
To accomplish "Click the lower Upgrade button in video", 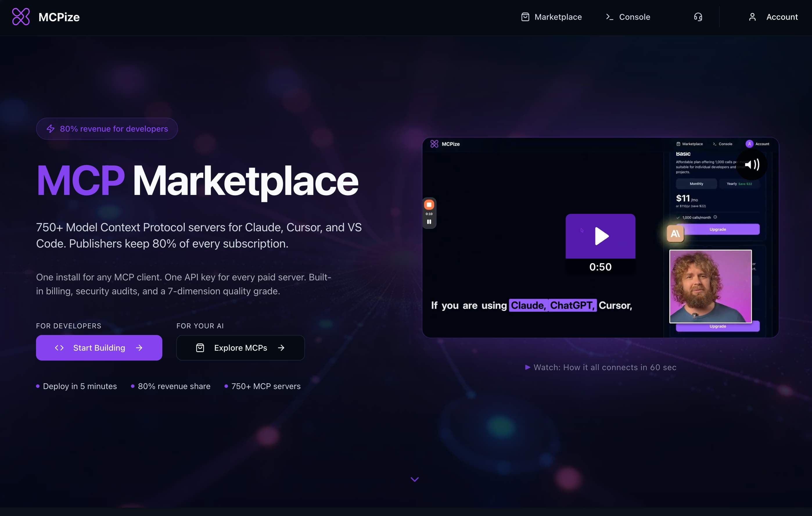I will 718,327.
